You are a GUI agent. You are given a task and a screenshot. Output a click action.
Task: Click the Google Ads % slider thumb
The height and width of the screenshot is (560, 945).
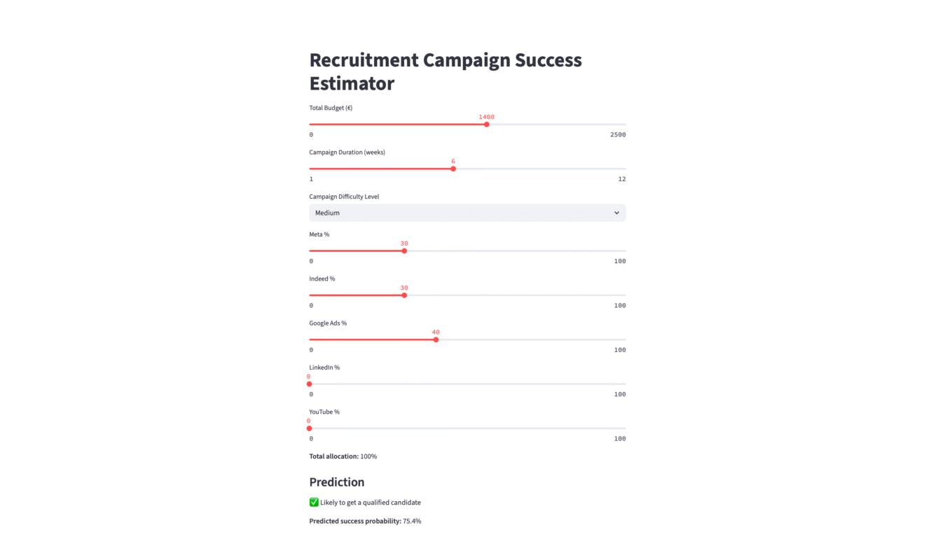point(436,339)
